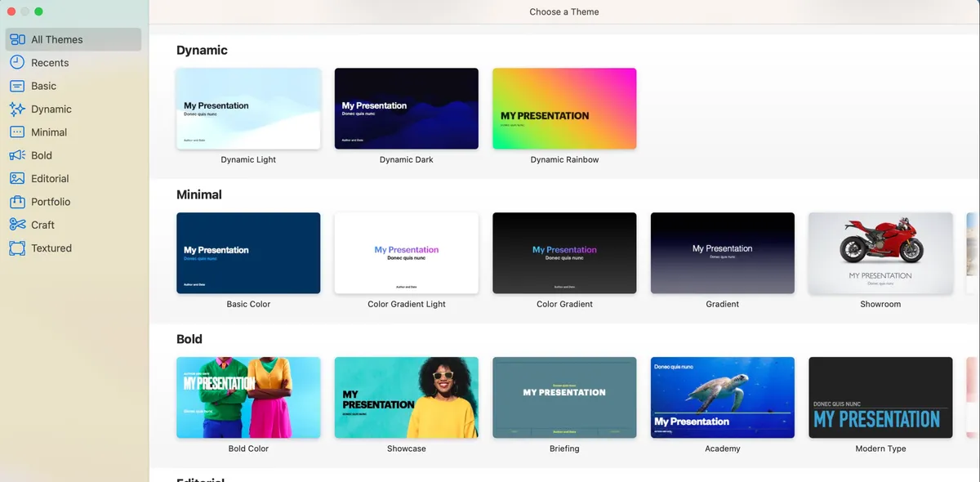The image size is (980, 482).
Task: Click the Briefing caption
Action: 564,449
